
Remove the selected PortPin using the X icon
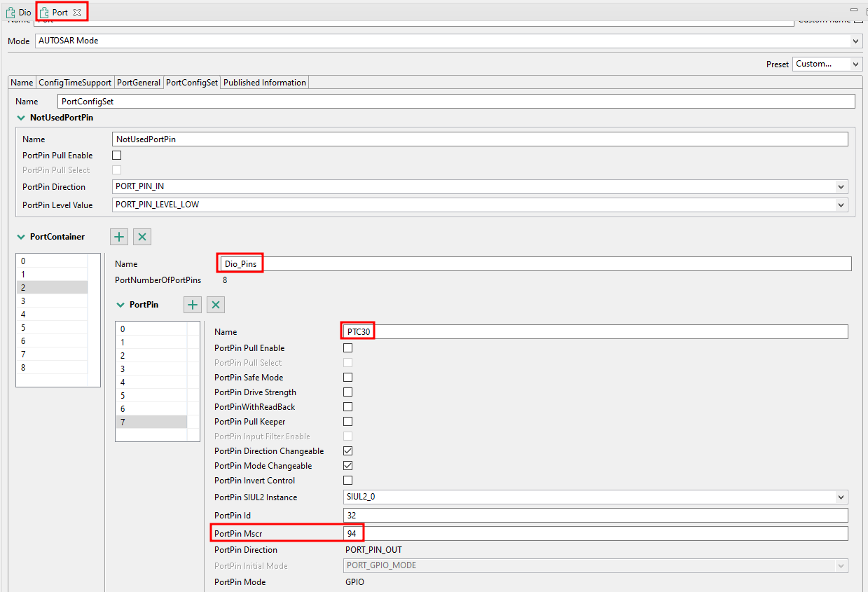tap(215, 304)
